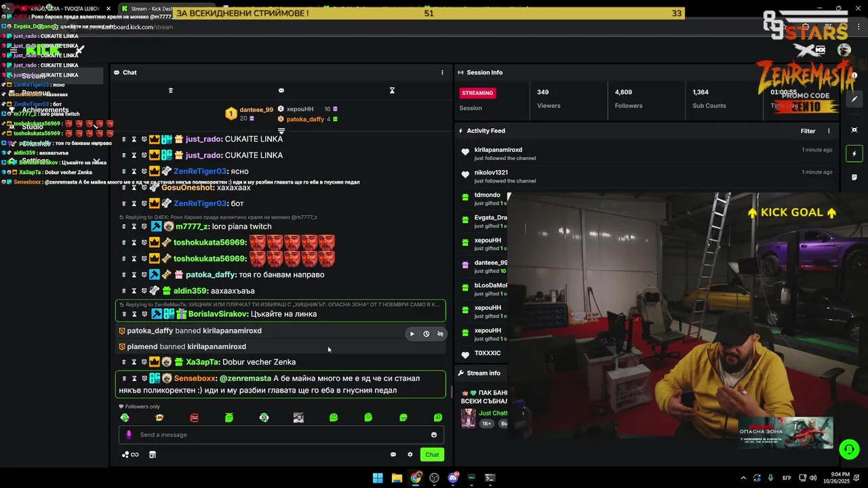
Task: Collapse the gift leaderboard under danteee_99
Action: coord(281,130)
